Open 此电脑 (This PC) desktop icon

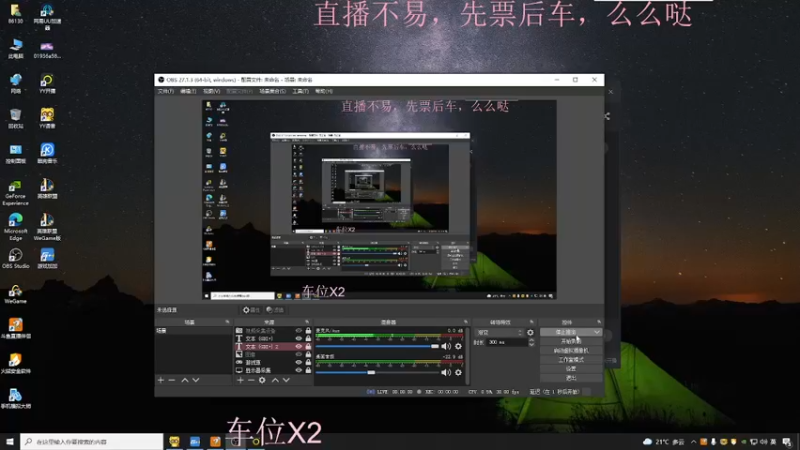coord(15,48)
